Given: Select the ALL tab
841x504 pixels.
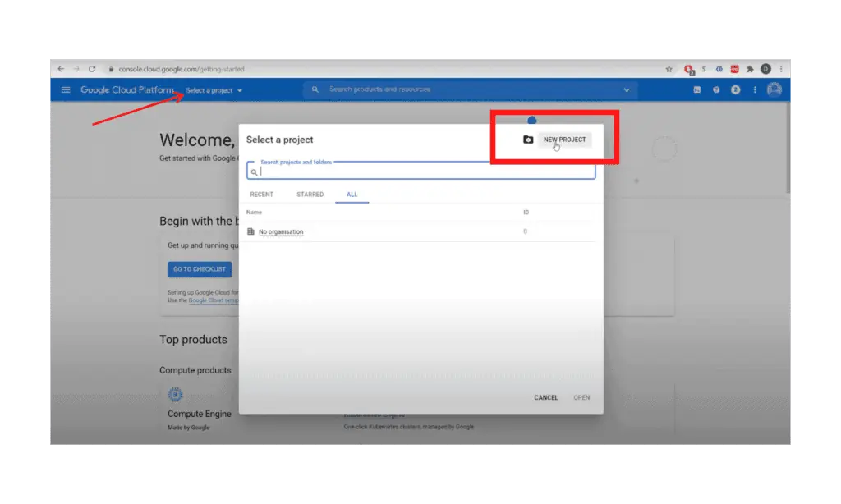Looking at the screenshot, I should click(352, 195).
